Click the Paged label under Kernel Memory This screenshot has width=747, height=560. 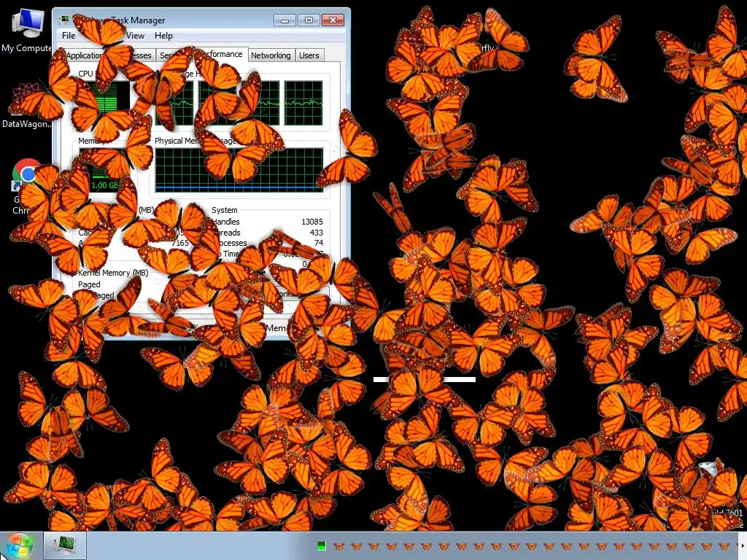(x=89, y=284)
